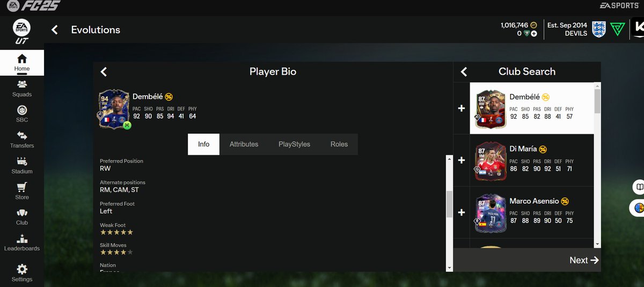The image size is (644, 287).
Task: Click the England club badge
Action: (599, 30)
